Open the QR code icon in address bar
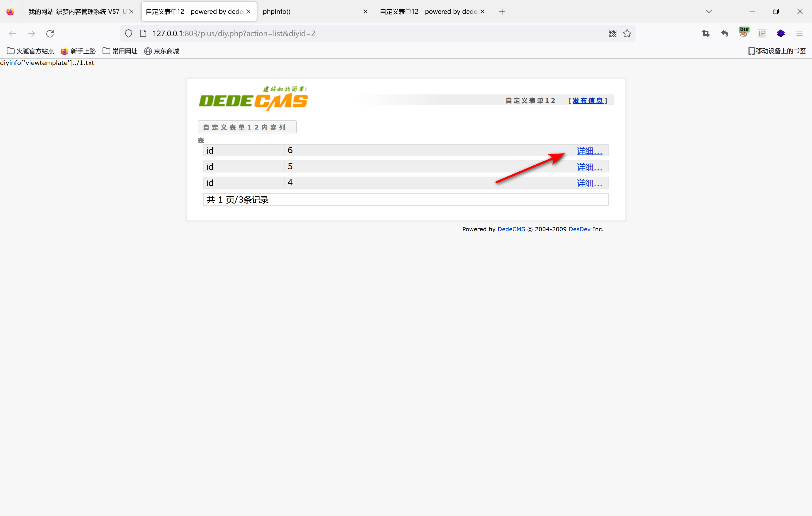Viewport: 812px width, 516px height. pyautogui.click(x=612, y=33)
